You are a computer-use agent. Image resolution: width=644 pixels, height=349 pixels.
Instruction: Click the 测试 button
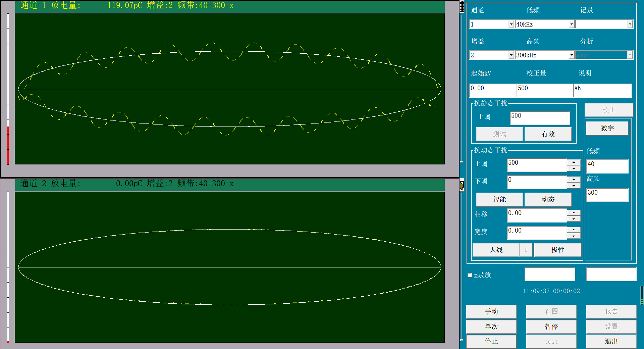499,134
